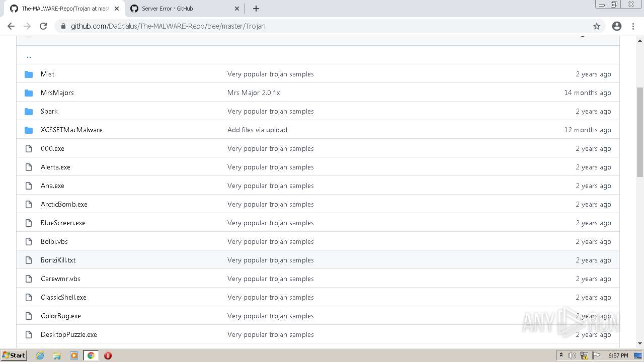Click the file icon beside BonziKill.txt
This screenshot has height=362, width=644.
[x=29, y=260]
